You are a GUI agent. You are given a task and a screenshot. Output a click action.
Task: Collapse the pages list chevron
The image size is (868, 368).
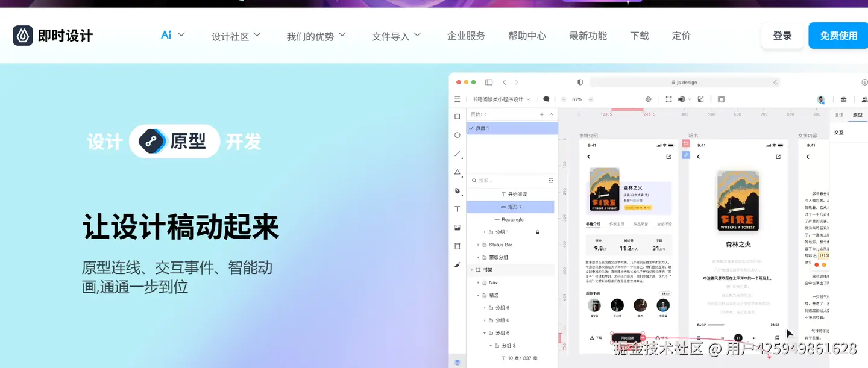pyautogui.click(x=551, y=114)
